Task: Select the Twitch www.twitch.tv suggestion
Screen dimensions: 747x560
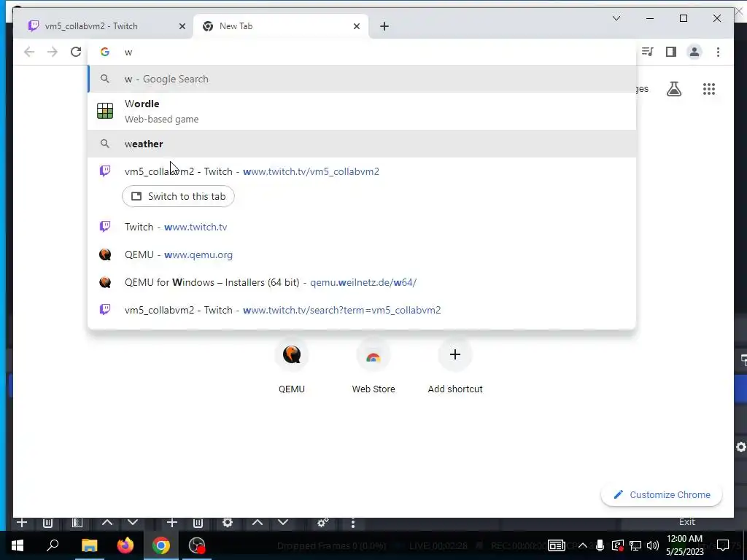Action: pos(362,227)
